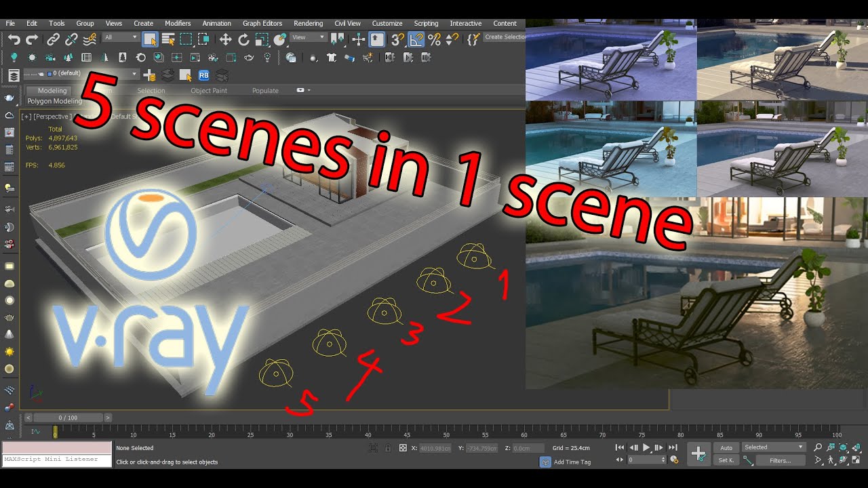Expand the Polygon Modeling panel
868x488 pixels.
tap(54, 101)
